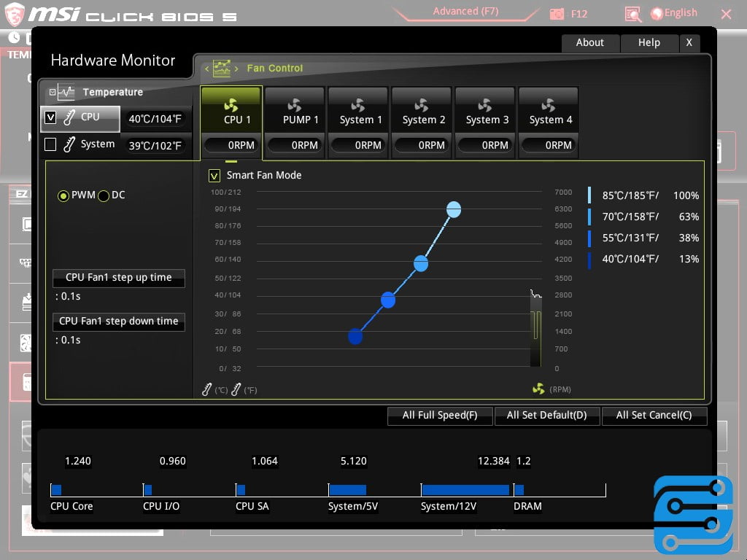Image resolution: width=747 pixels, height=560 pixels.
Task: Select the System 3 fan icon
Action: click(x=485, y=105)
